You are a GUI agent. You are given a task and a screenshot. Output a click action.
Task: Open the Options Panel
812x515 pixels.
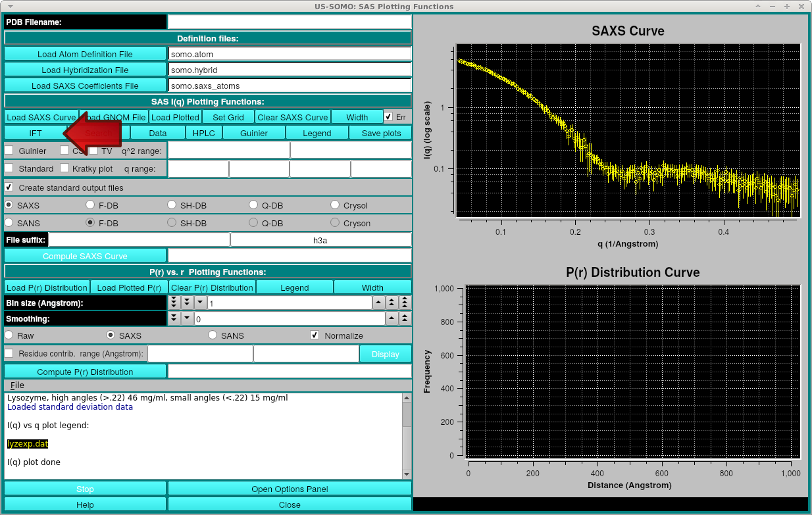290,488
